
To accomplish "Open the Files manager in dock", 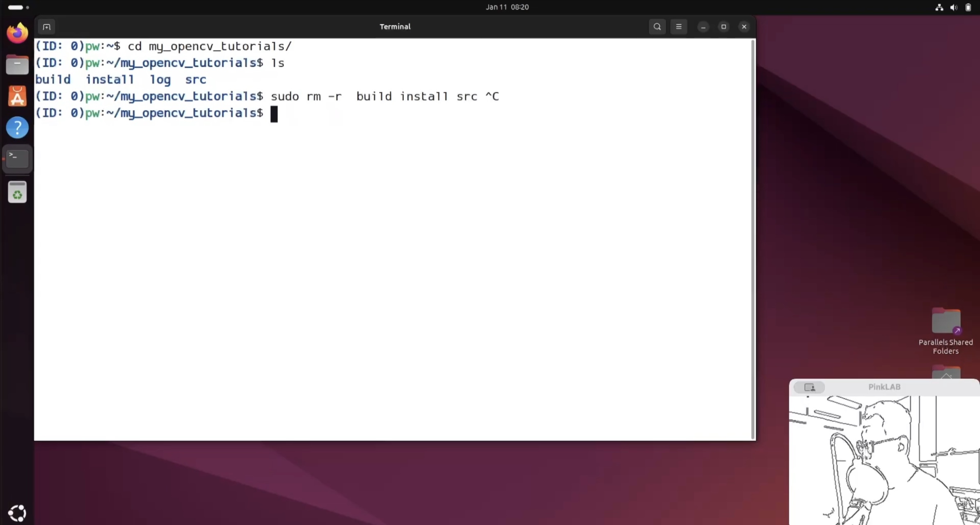I will [x=17, y=65].
